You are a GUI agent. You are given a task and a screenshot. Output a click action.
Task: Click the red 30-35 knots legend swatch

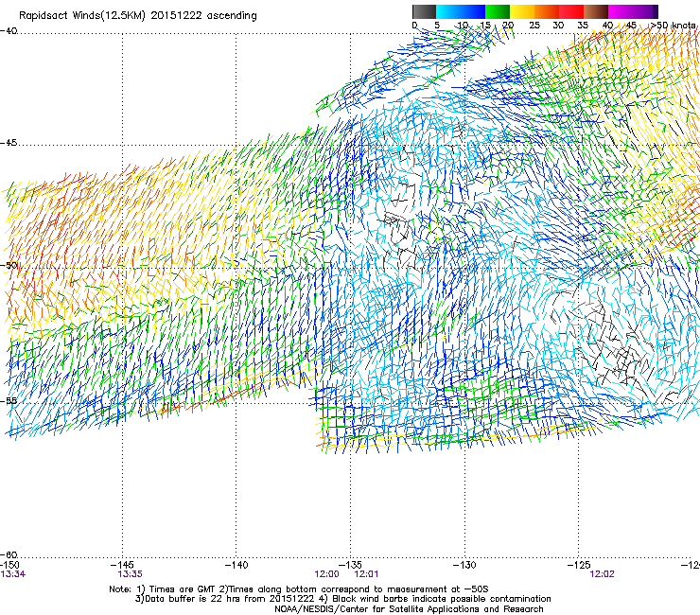tap(571, 11)
